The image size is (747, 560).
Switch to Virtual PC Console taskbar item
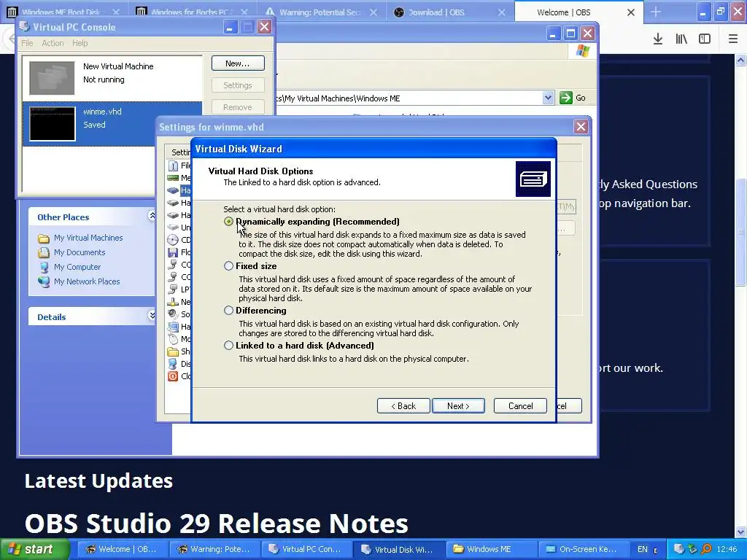tap(307, 549)
